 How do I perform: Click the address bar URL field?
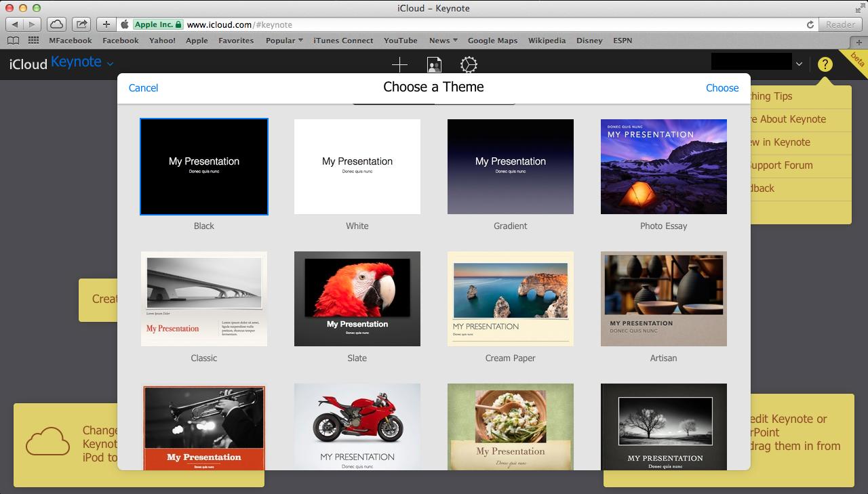point(468,24)
